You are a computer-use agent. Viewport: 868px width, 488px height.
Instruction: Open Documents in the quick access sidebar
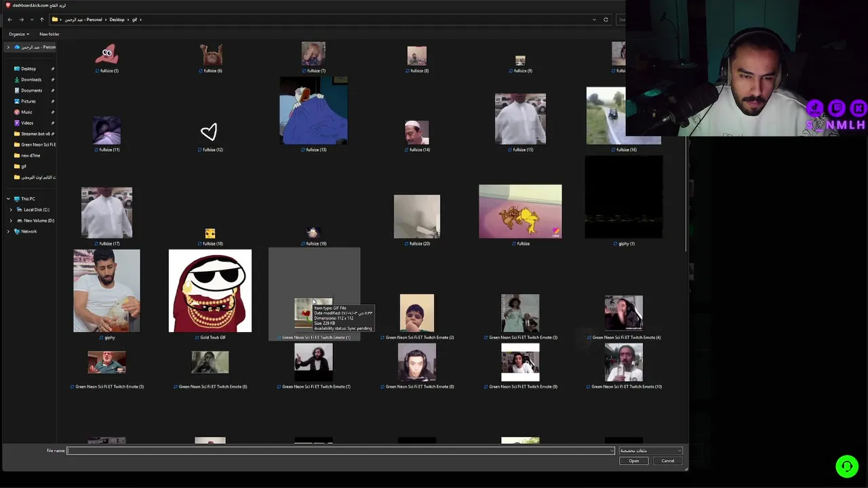[31, 90]
